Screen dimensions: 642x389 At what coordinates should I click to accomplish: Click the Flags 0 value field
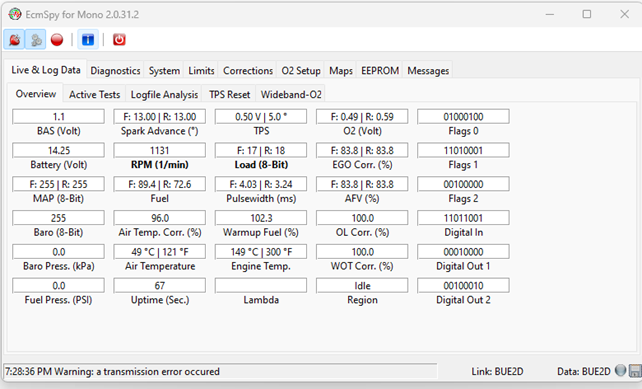(463, 117)
